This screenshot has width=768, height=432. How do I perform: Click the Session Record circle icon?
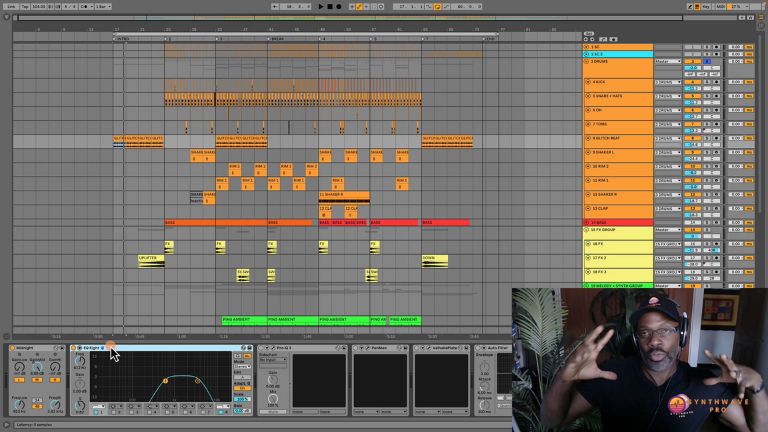pyautogui.click(x=381, y=6)
